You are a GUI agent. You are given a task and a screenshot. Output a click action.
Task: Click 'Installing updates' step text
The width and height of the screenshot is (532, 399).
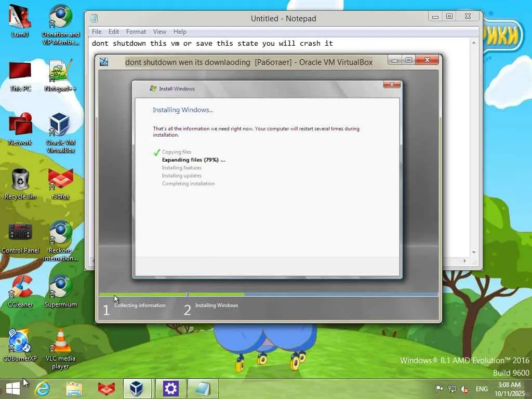[x=181, y=176]
